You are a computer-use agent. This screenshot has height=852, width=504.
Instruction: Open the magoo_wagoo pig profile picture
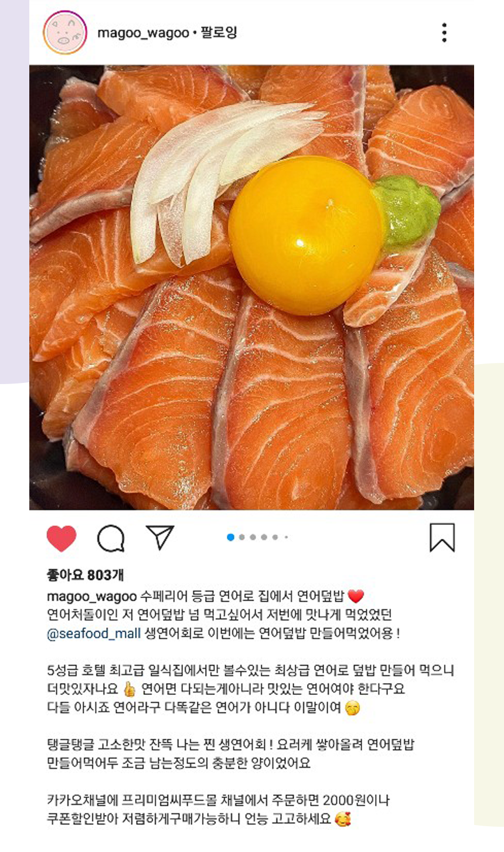click(65, 33)
